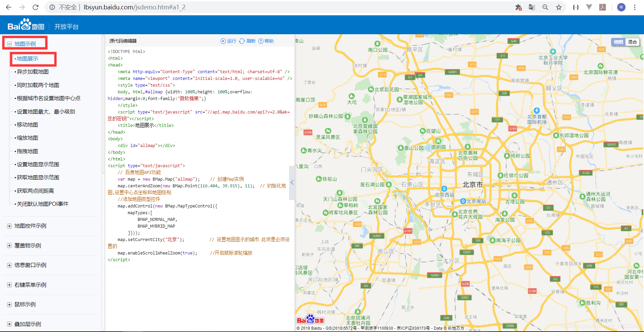This screenshot has height=332, width=644.
Task: Run the code with the 运行 button
Action: (228, 41)
